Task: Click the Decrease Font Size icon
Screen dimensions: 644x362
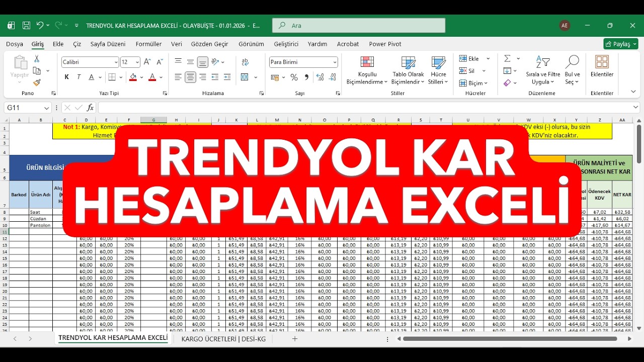Action: point(160,62)
